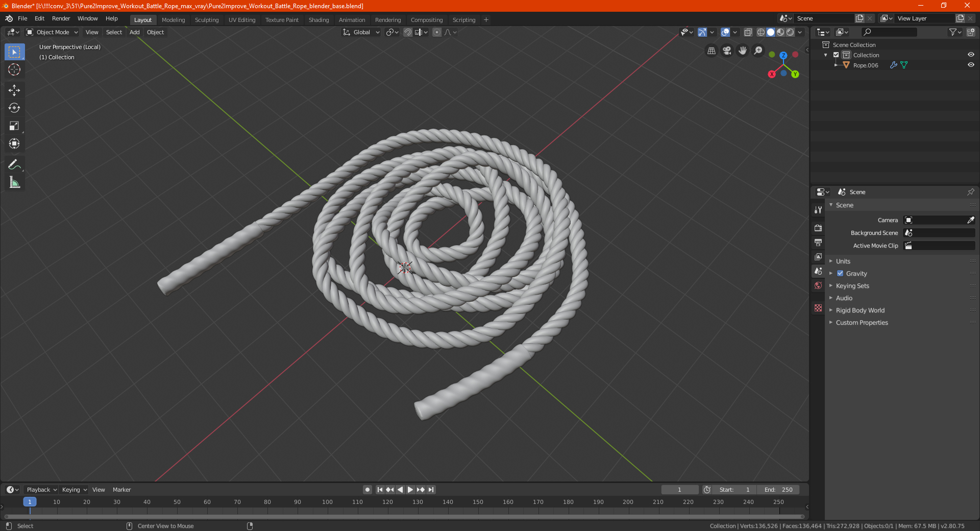Open the File menu
The height and width of the screenshot is (531, 980).
point(22,18)
